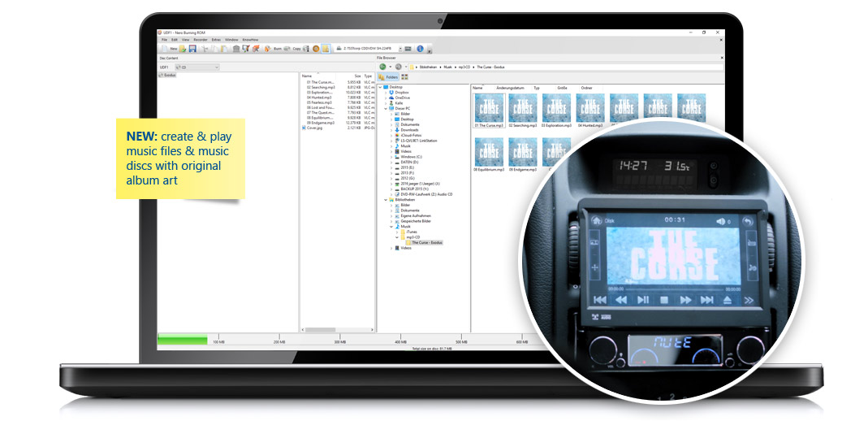868x421 pixels.
Task: Click the green back navigation arrow
Action: pyautogui.click(x=382, y=67)
